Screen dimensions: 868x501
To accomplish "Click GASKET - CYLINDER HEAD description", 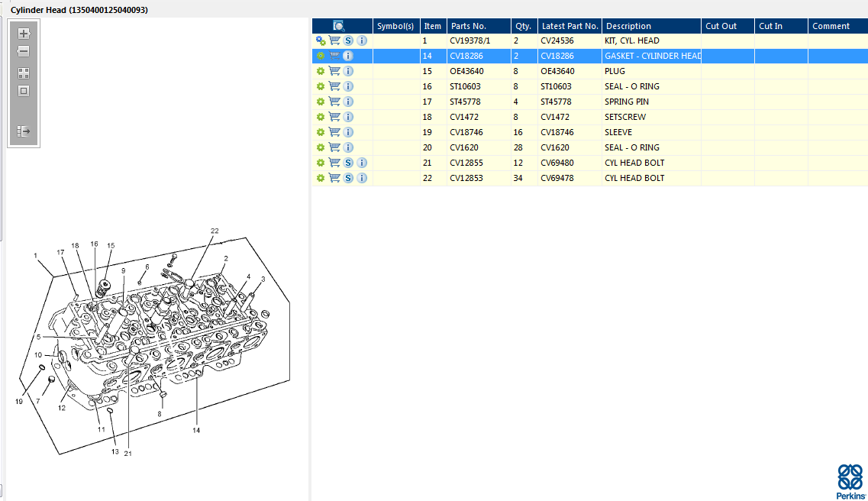I will coord(653,56).
